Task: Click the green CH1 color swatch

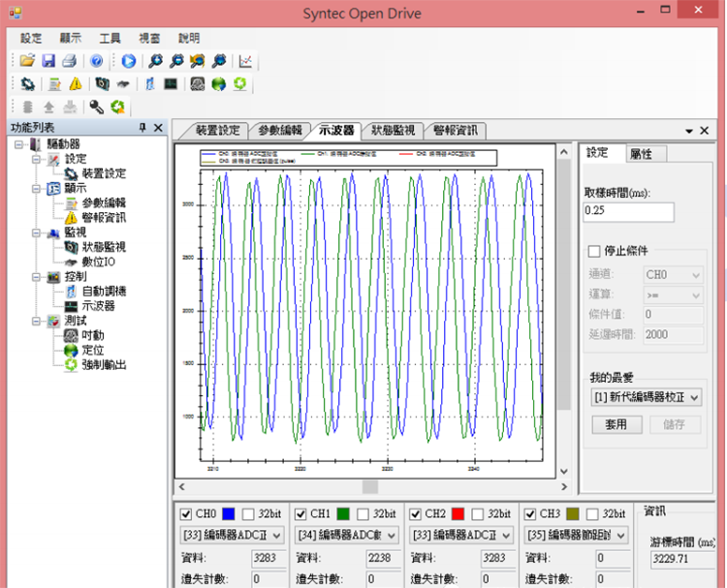Action: click(x=343, y=513)
